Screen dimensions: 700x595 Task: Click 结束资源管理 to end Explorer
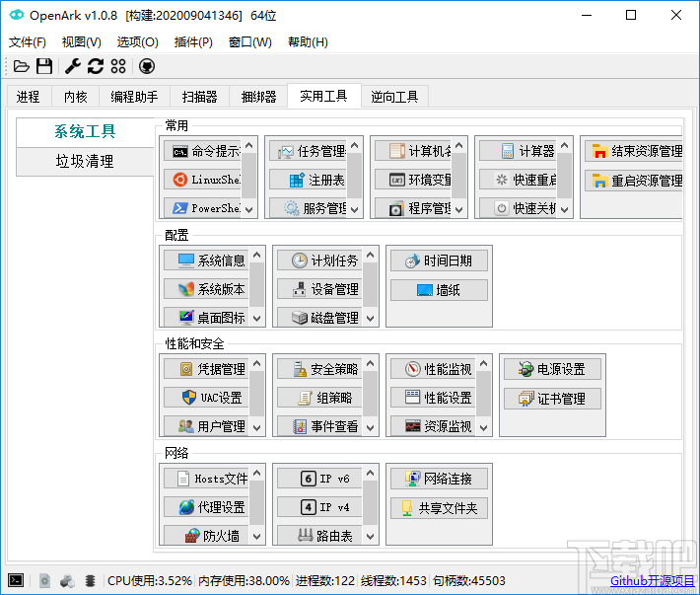(x=634, y=151)
